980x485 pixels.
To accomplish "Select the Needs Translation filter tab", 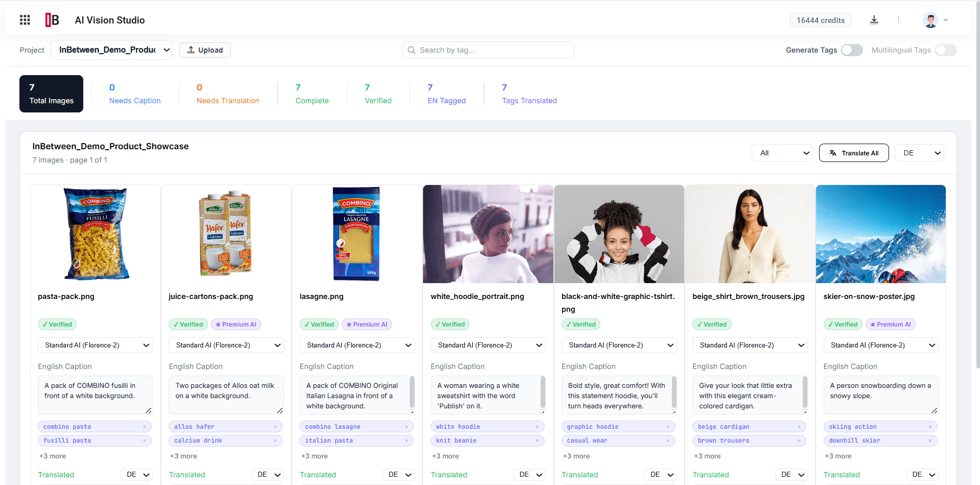I will 228,94.
